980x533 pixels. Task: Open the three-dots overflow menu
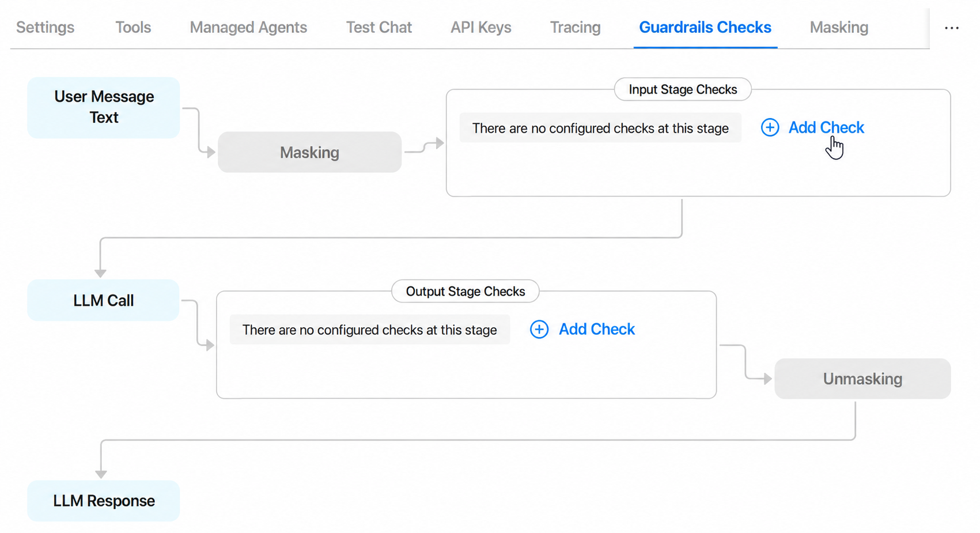[952, 28]
